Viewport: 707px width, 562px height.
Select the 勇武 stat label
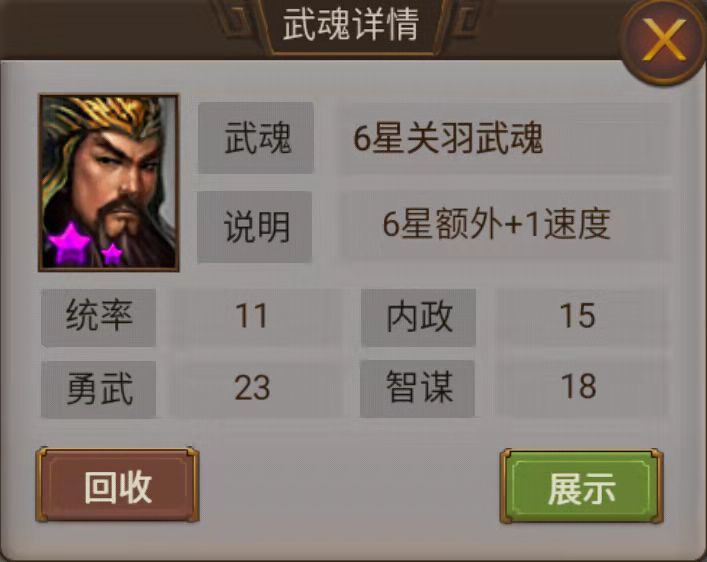tap(99, 389)
